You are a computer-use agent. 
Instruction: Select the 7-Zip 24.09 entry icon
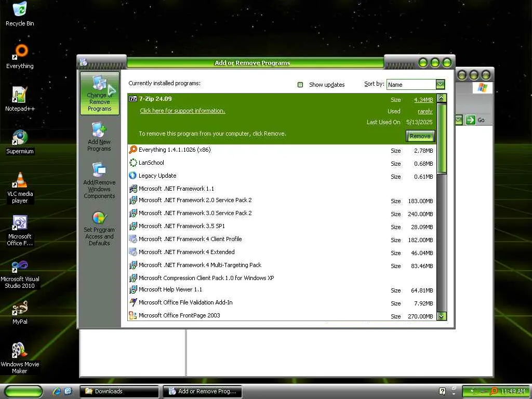coord(133,99)
